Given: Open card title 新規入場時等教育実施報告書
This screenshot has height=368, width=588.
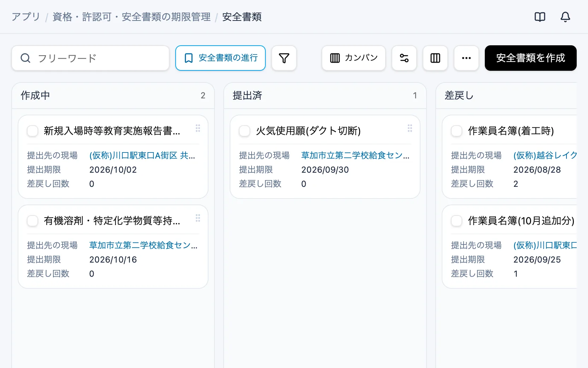Looking at the screenshot, I should [112, 131].
